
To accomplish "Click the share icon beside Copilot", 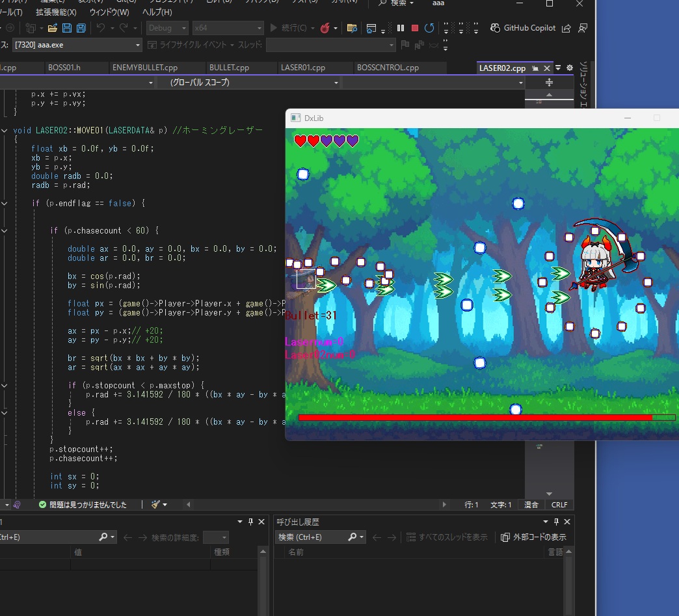I will [566, 28].
